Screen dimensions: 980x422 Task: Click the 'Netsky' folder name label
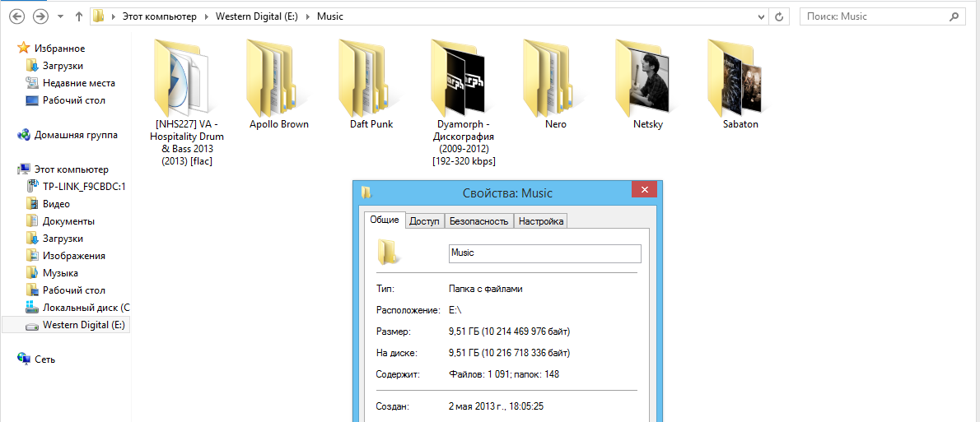(648, 124)
